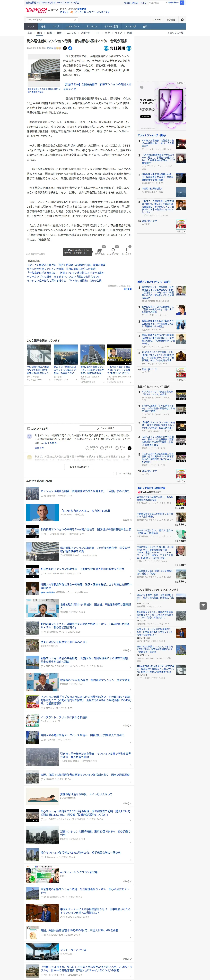
Task: Click the article photo of government building
Action: point(44,70)
